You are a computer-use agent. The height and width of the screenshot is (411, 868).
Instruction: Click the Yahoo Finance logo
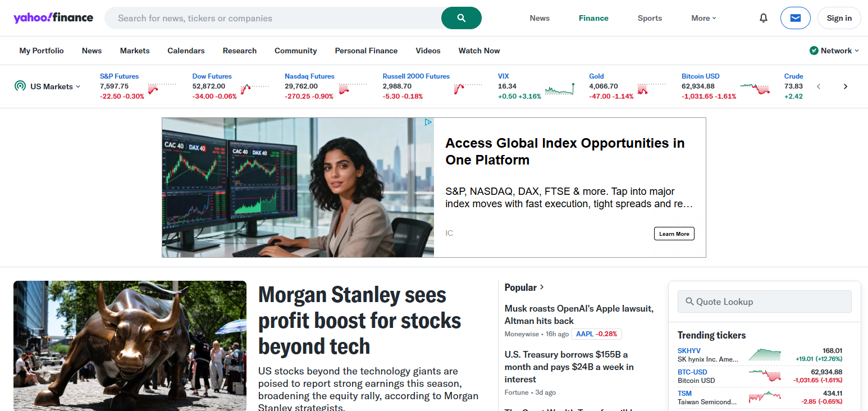(x=53, y=17)
